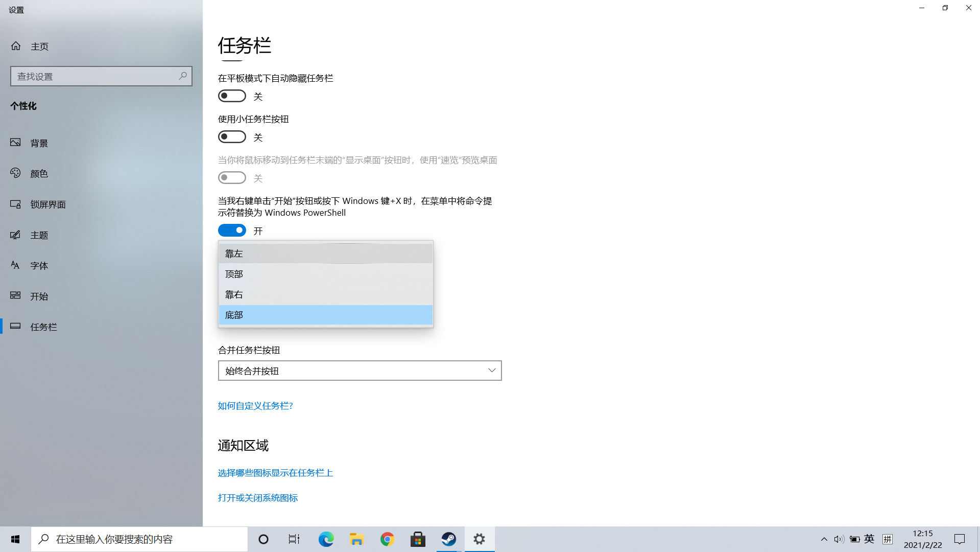
Task: Go to Lock screen settings
Action: [47, 204]
